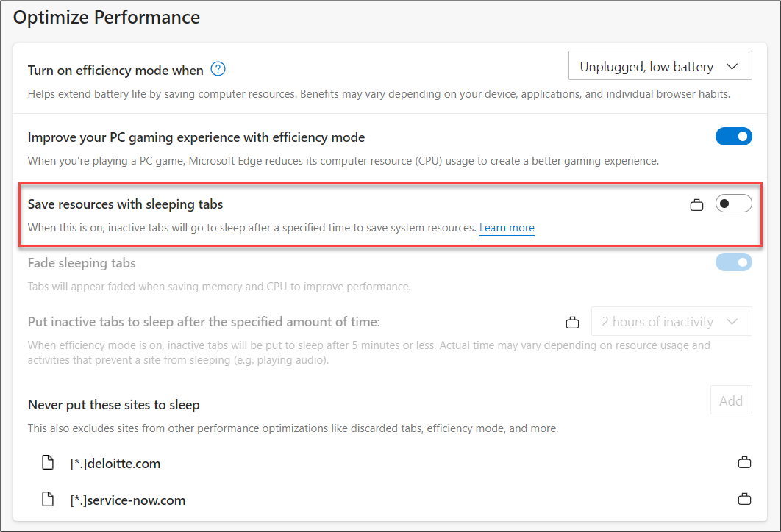This screenshot has height=532, width=781.
Task: Open the "Learn more" link about sleeping tabs
Action: [x=507, y=228]
